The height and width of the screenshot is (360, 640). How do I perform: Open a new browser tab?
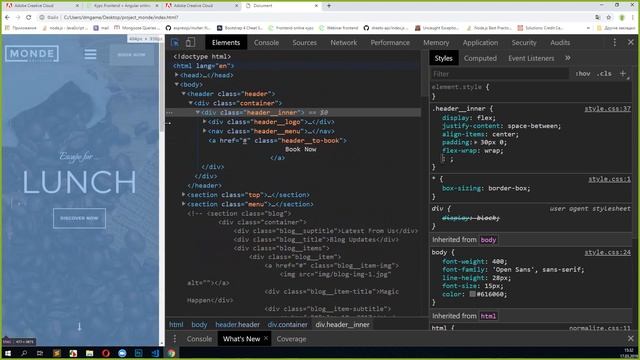click(x=329, y=6)
